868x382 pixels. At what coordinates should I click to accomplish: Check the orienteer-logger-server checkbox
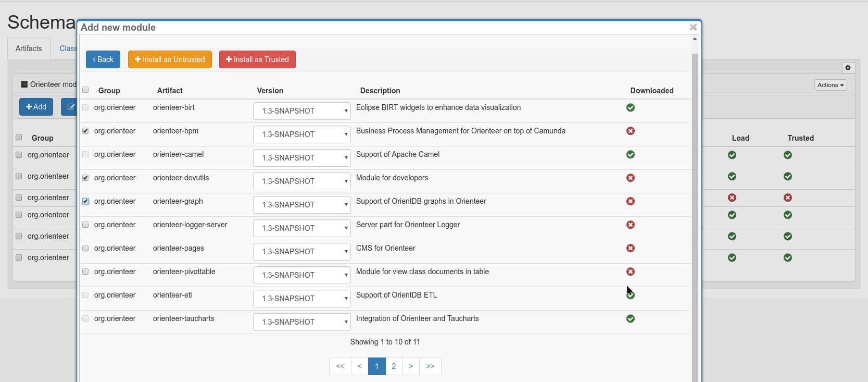[85, 225]
